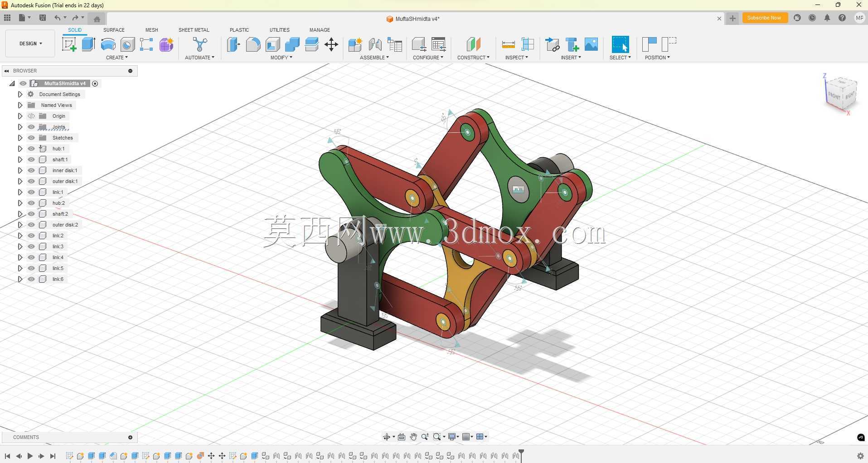
Task: Click the Insert Derive icon
Action: coord(552,44)
